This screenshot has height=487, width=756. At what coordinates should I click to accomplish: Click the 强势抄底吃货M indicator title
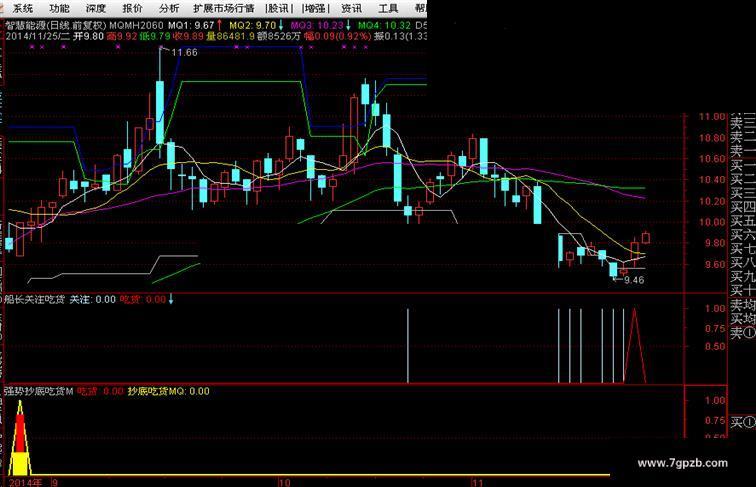point(39,391)
